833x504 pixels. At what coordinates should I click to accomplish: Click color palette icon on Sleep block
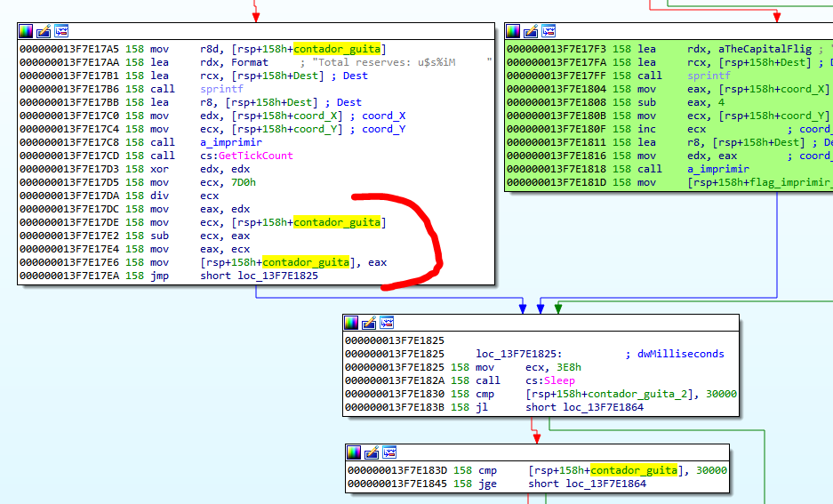click(352, 323)
